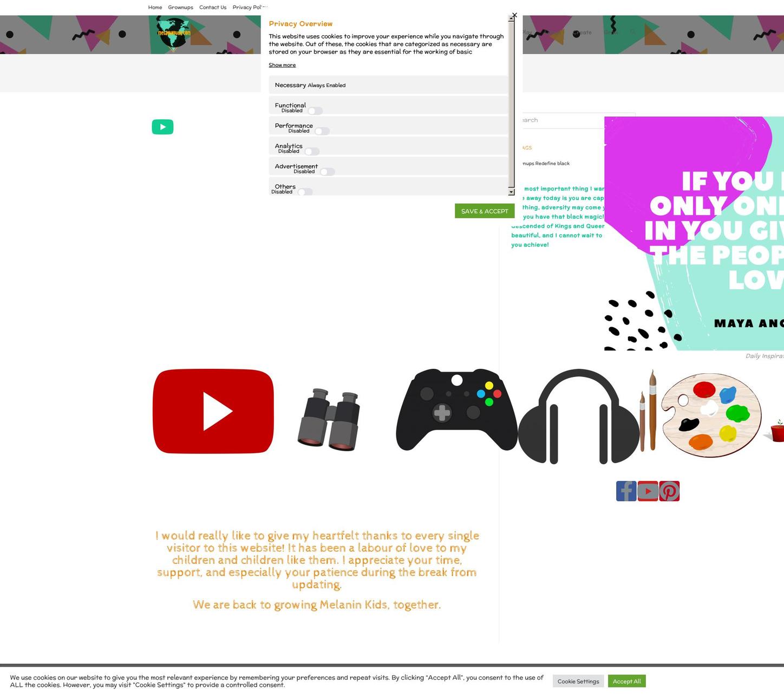Expand the Performance cookies section label
Image resolution: width=784 pixels, height=695 pixels.
[293, 125]
